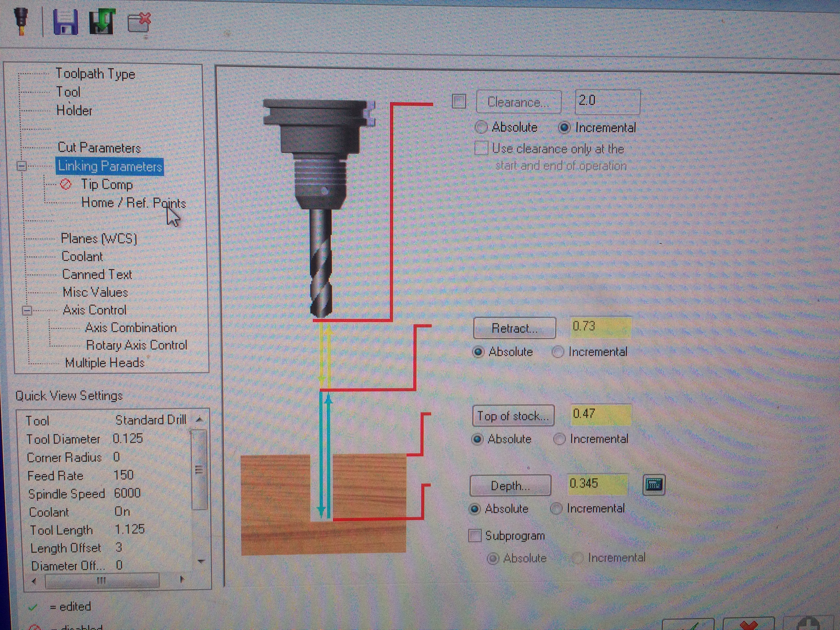Click the Depth value input field

597,484
